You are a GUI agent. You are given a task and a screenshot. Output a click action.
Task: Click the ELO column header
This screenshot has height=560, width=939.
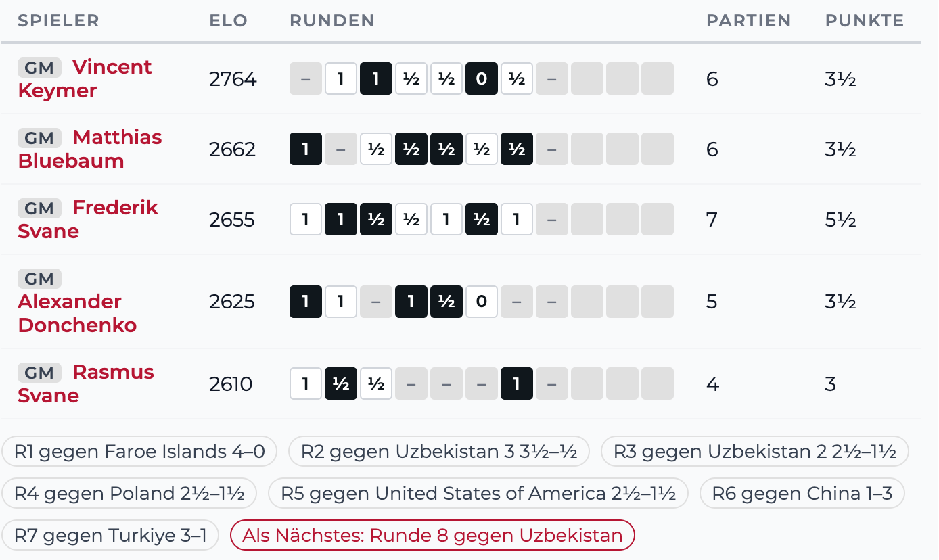coord(229,20)
